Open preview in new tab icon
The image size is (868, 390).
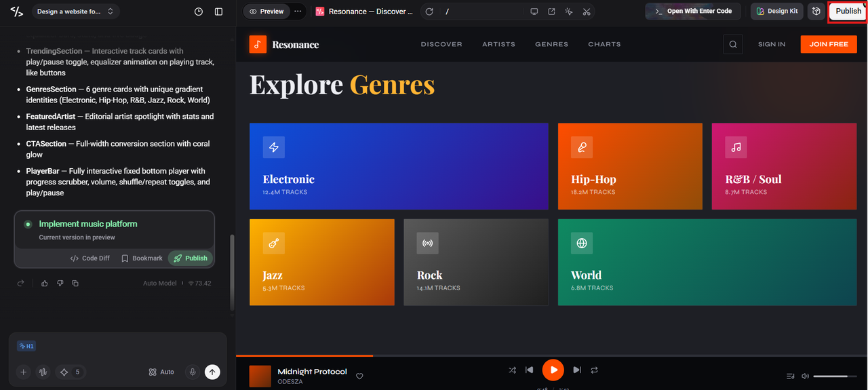click(551, 12)
